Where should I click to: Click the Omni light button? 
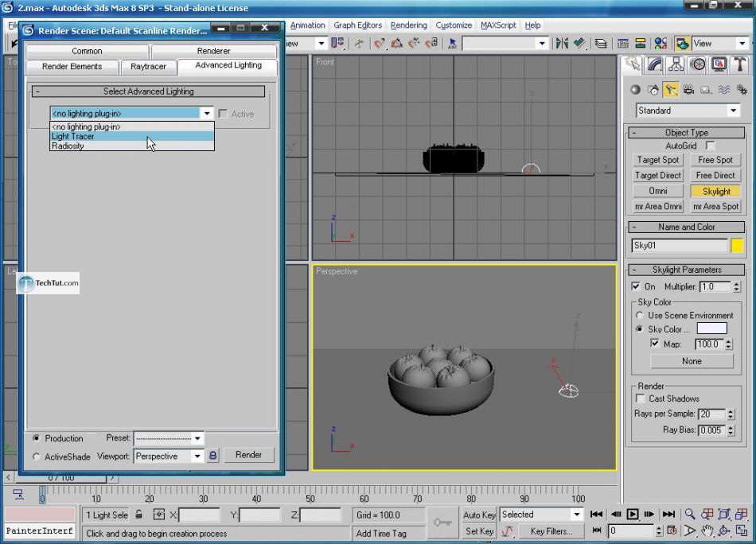657,191
